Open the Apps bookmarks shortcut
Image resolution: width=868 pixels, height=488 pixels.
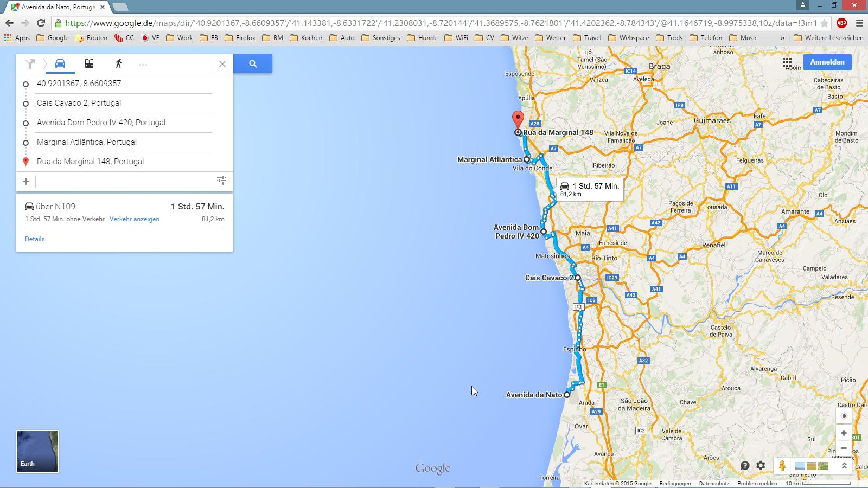coord(17,38)
